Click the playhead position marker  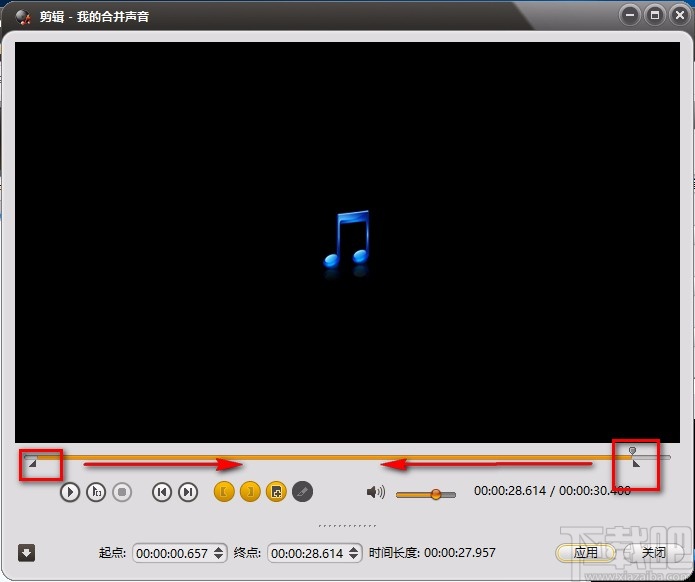pyautogui.click(x=633, y=451)
